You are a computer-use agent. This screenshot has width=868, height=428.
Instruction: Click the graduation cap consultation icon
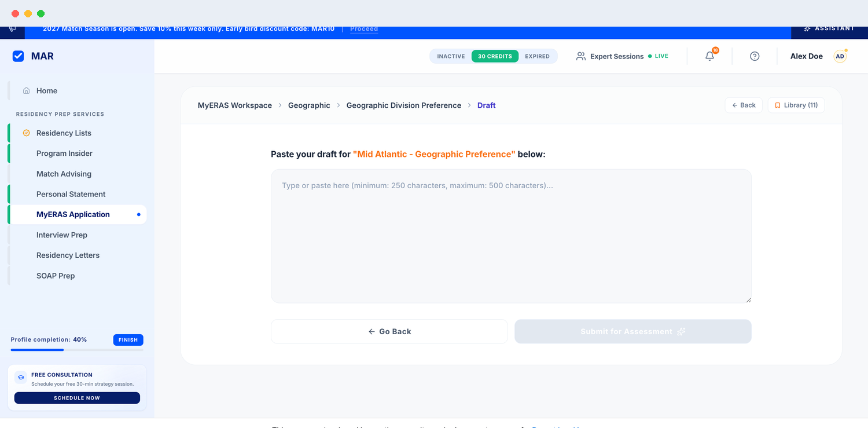pos(21,378)
